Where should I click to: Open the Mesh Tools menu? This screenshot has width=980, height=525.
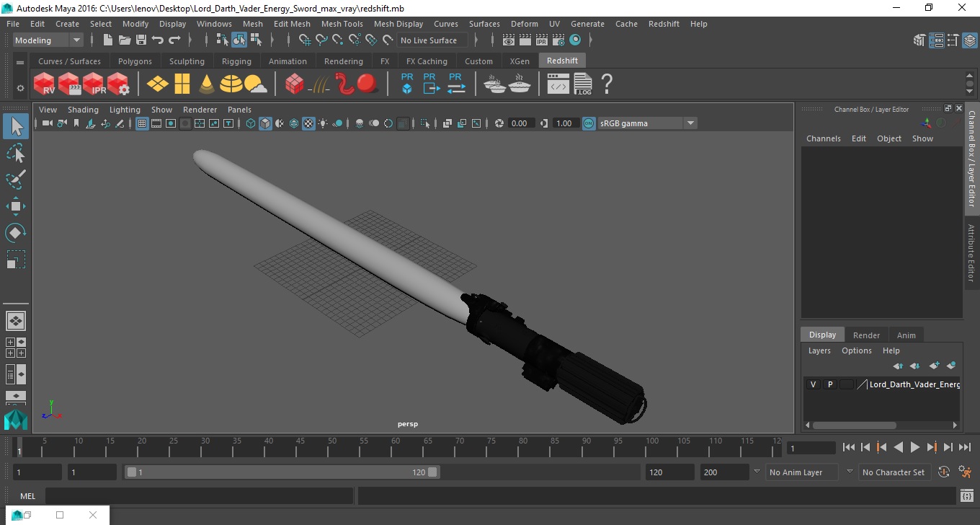pos(342,24)
